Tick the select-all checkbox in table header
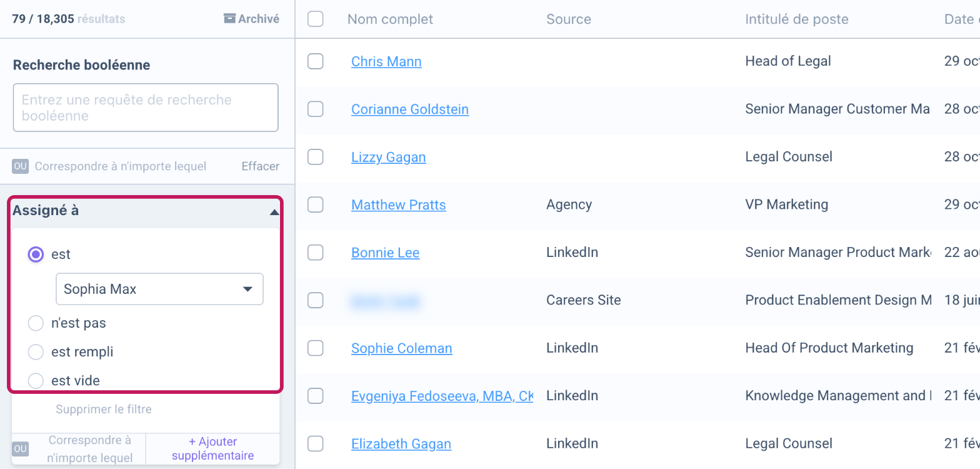Viewport: 980px width, 469px height. point(316,19)
